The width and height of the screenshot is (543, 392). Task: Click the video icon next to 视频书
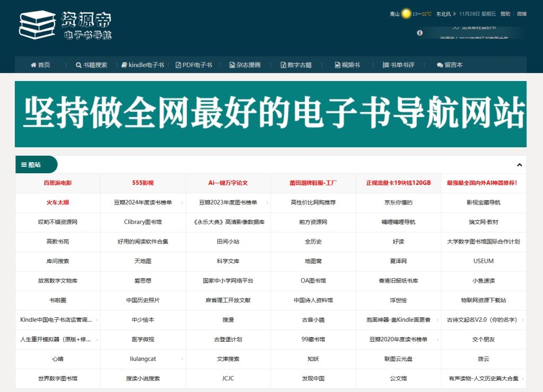pos(337,65)
